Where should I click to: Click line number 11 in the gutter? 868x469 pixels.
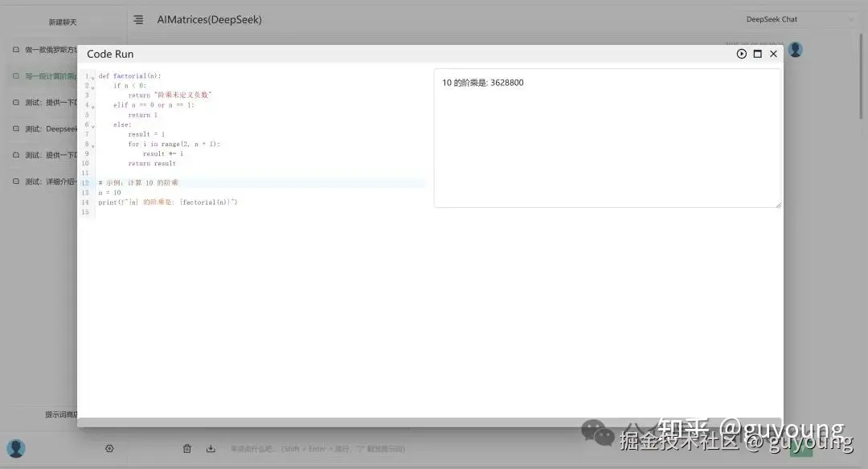(85, 173)
